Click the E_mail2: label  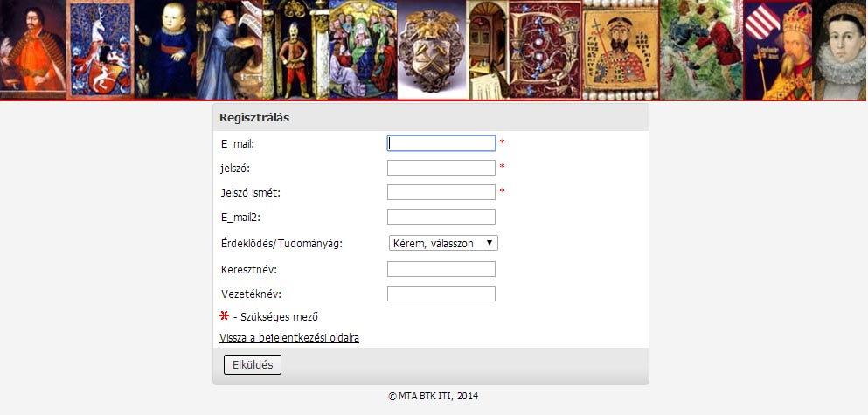click(240, 218)
